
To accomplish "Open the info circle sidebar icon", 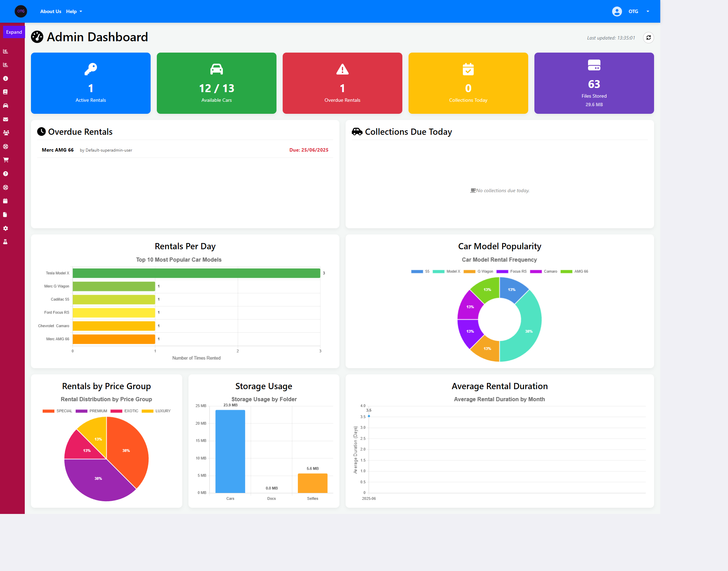I will click(6, 78).
